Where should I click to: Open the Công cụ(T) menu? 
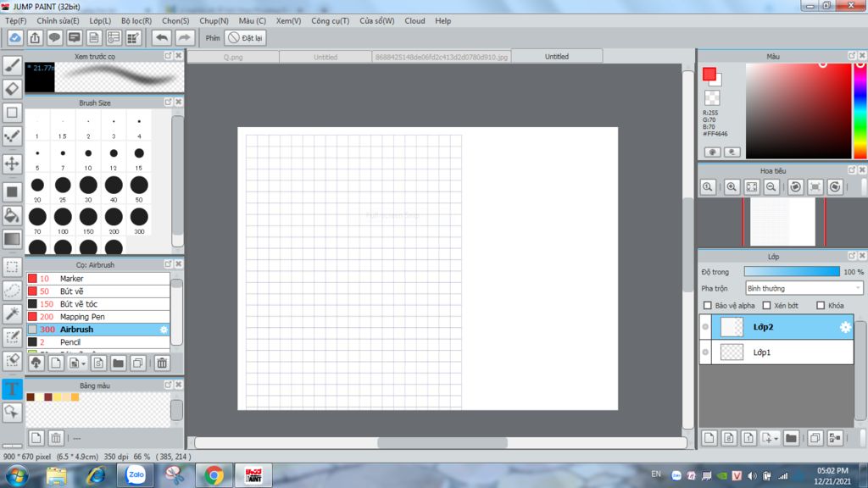[330, 20]
